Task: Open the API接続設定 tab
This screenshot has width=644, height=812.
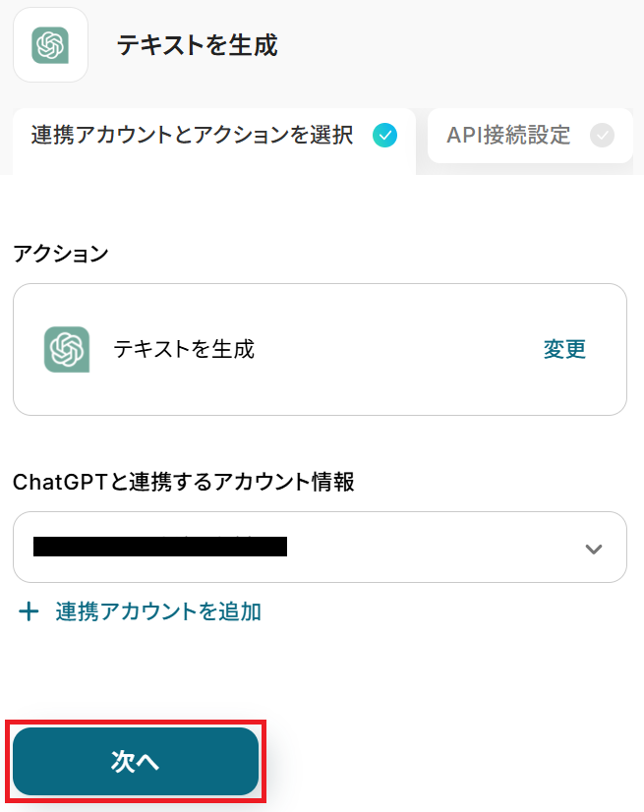Action: (x=530, y=136)
